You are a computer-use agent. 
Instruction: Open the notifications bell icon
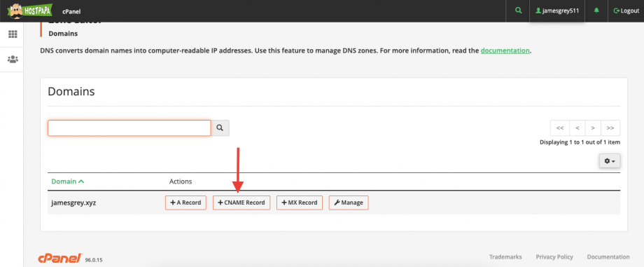coord(596,11)
